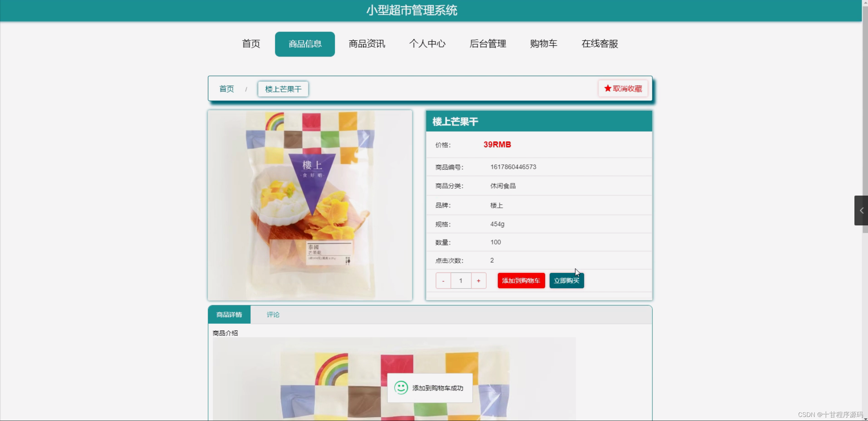
Task: Click the smiley icon in success toast
Action: (x=401, y=388)
